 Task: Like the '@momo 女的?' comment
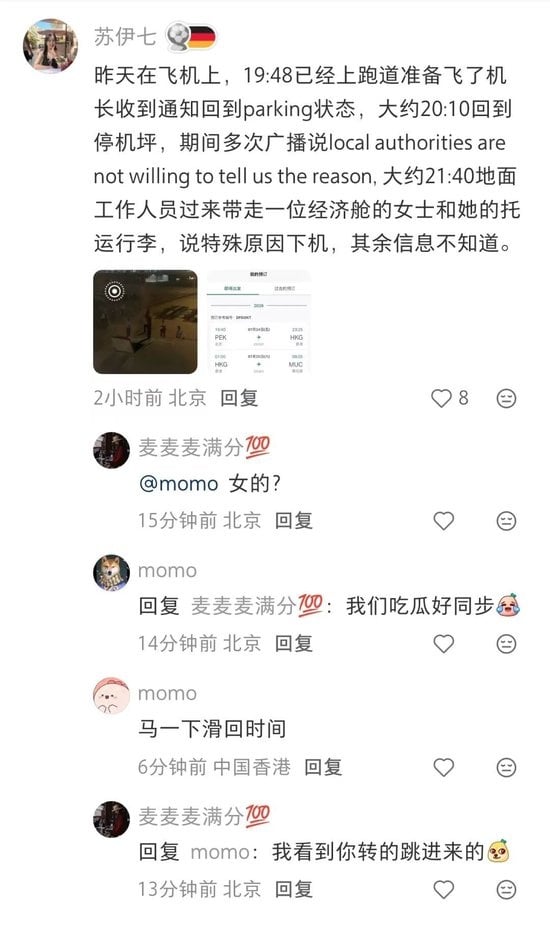click(x=443, y=521)
